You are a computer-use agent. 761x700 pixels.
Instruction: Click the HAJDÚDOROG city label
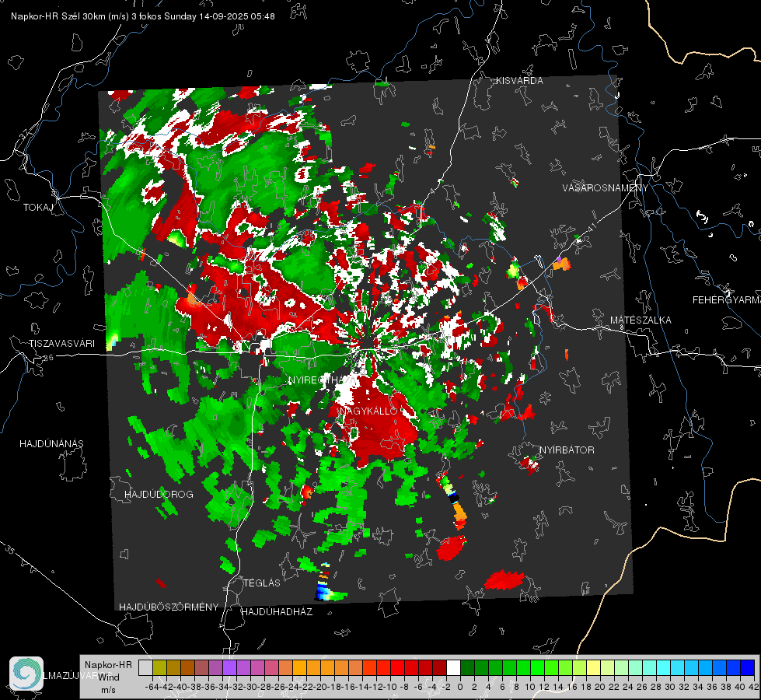159,494
